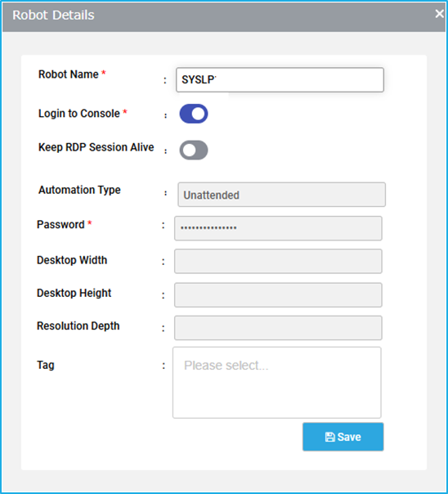Click the Resolution Depth input box
The height and width of the screenshot is (494, 448).
(278, 328)
